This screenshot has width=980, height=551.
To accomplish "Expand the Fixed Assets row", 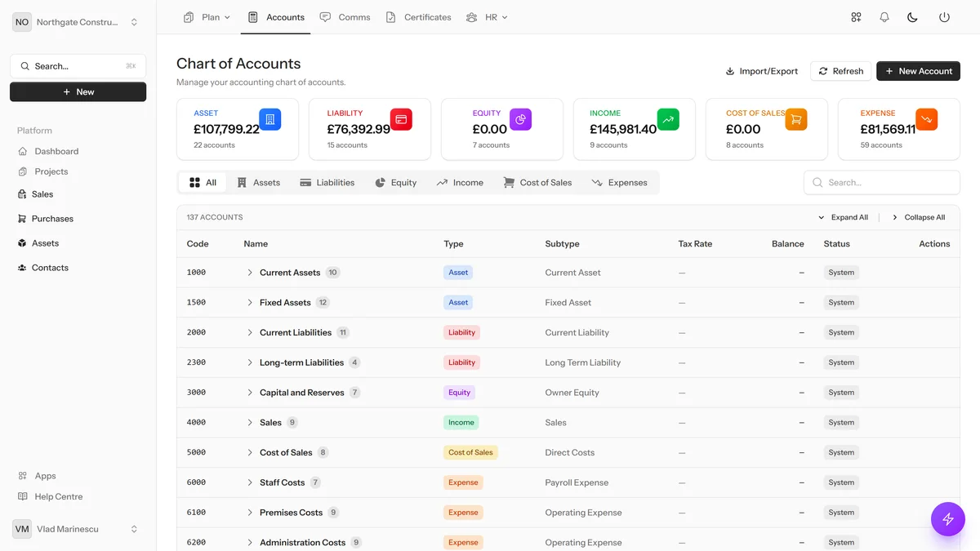I will click(x=250, y=303).
